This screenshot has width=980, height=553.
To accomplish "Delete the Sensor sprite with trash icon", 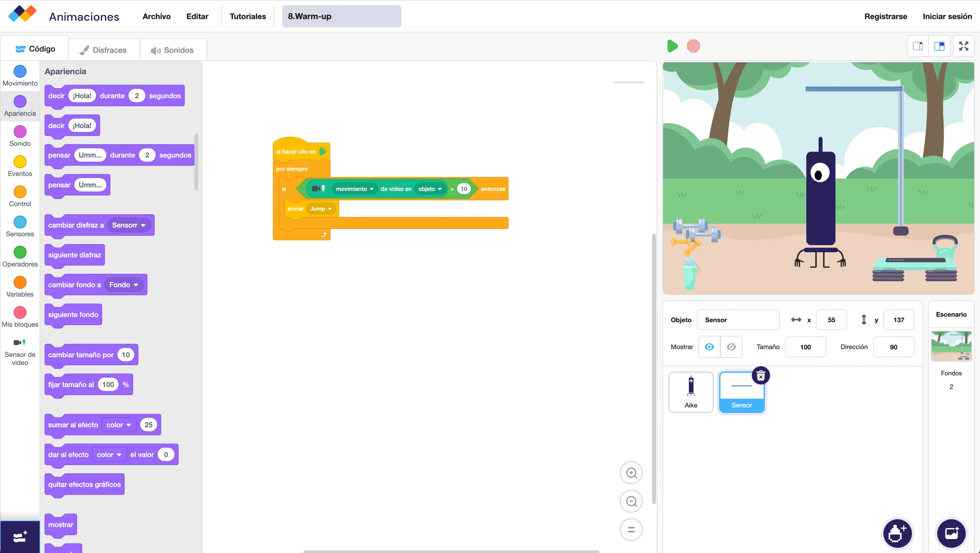I will [761, 376].
